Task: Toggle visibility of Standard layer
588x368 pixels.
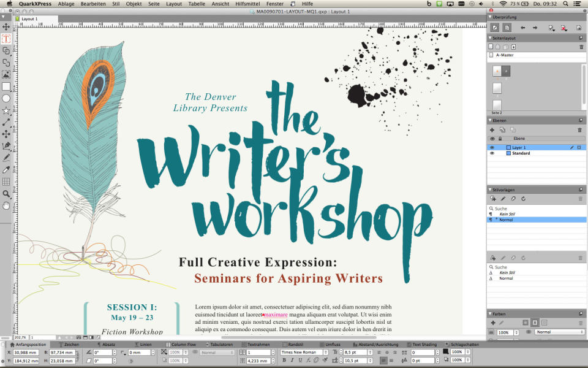Action: pos(492,153)
